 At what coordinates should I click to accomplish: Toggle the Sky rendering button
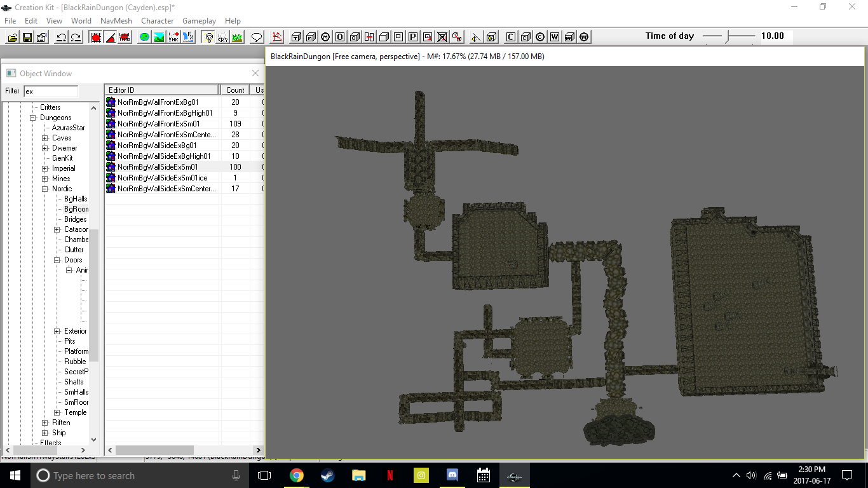tap(222, 37)
